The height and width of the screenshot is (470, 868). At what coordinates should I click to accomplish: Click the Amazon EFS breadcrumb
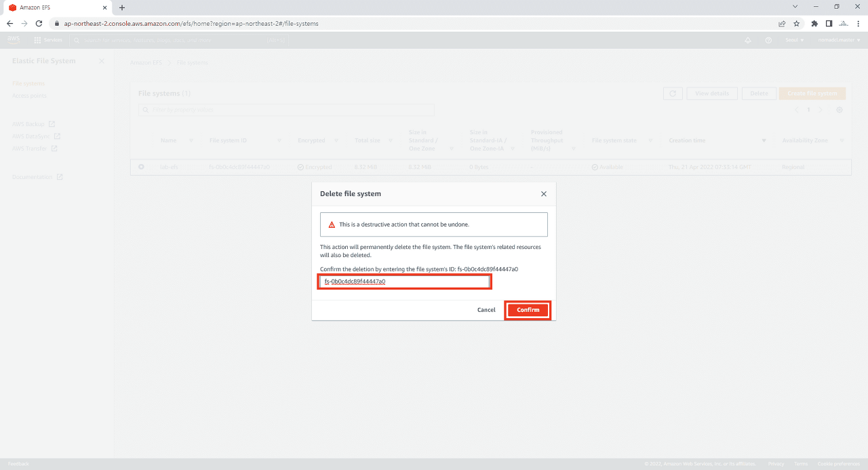146,62
